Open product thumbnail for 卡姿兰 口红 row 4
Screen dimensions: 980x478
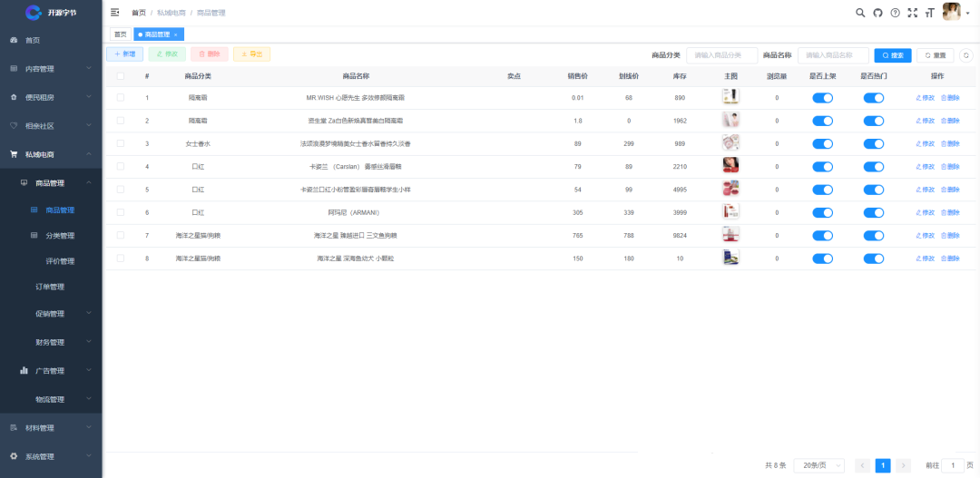[x=730, y=166]
